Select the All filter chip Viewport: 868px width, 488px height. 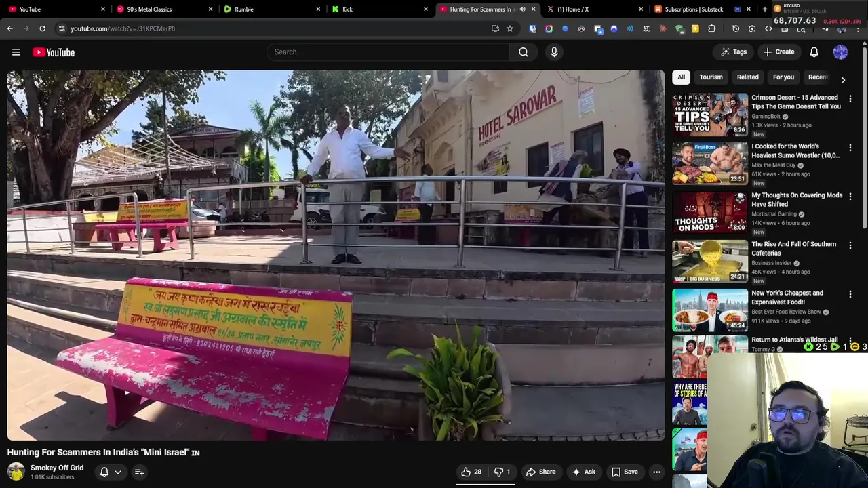tap(681, 77)
